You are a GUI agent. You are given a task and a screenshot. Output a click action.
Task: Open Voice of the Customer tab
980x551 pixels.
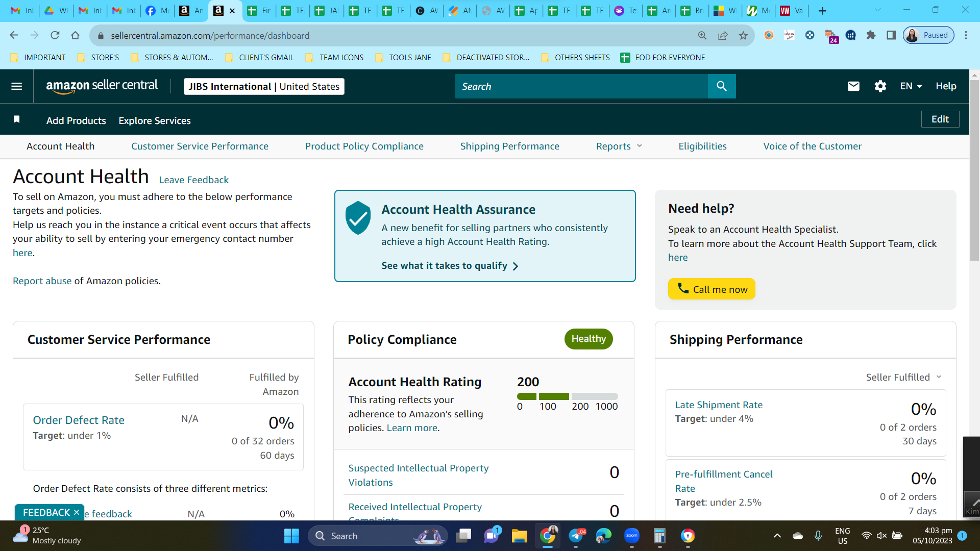[813, 146]
